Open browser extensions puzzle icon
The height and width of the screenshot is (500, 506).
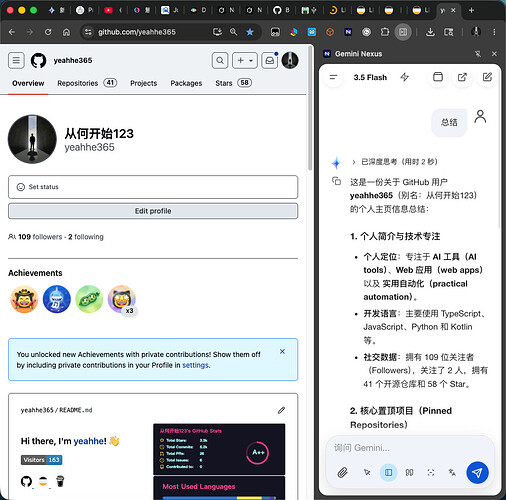385,32
